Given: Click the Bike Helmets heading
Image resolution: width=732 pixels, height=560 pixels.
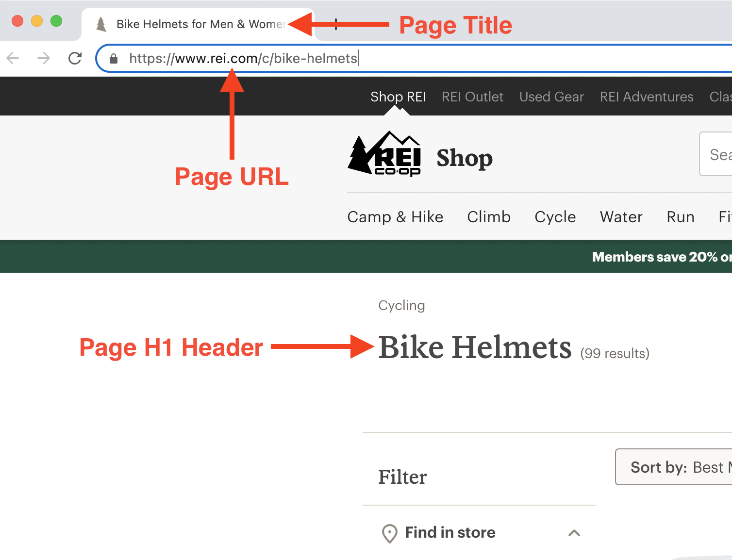Looking at the screenshot, I should [475, 347].
